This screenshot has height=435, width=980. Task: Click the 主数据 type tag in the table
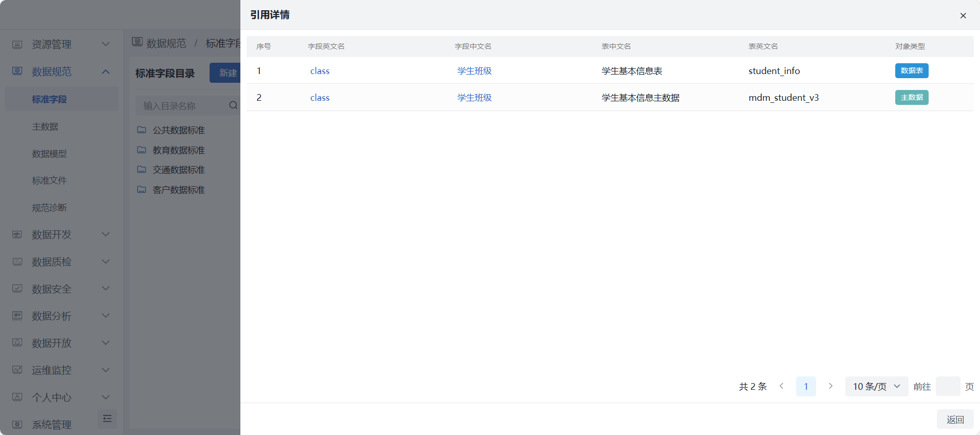pos(912,97)
